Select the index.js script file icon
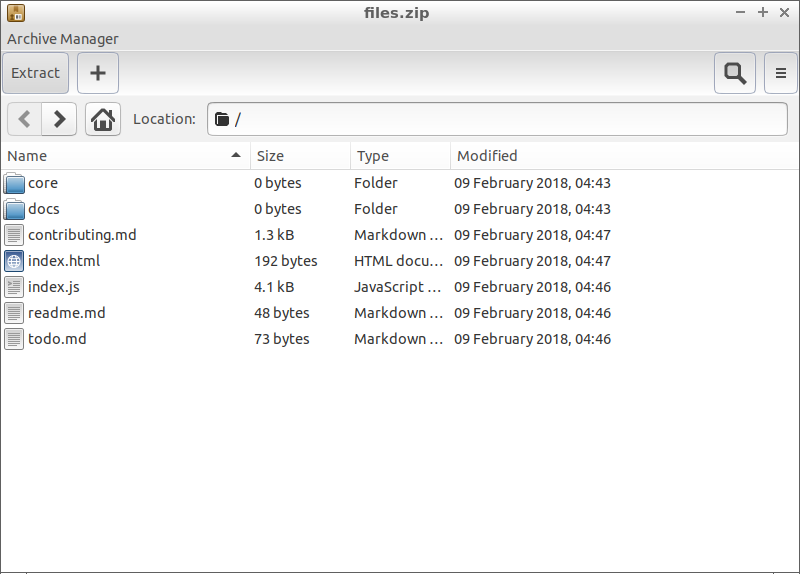This screenshot has height=574, width=800. pos(14,287)
